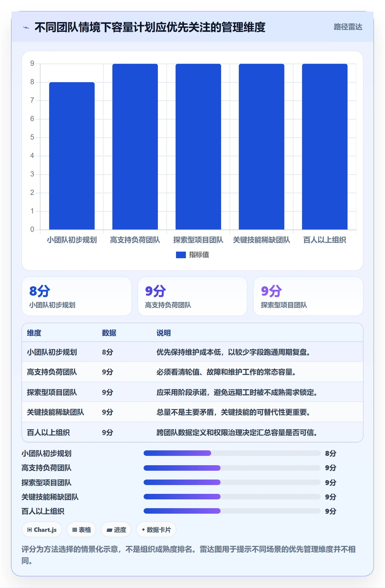385x588 pixels.
Task: Click the 高支持负荷团队 bar in the chart
Action: coord(135,147)
